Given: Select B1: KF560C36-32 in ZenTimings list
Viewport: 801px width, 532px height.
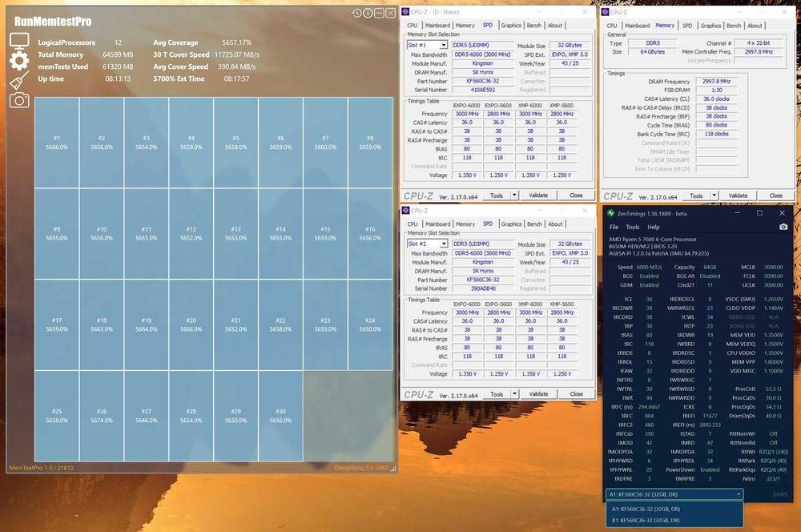Looking at the screenshot, I should (x=674, y=520).
